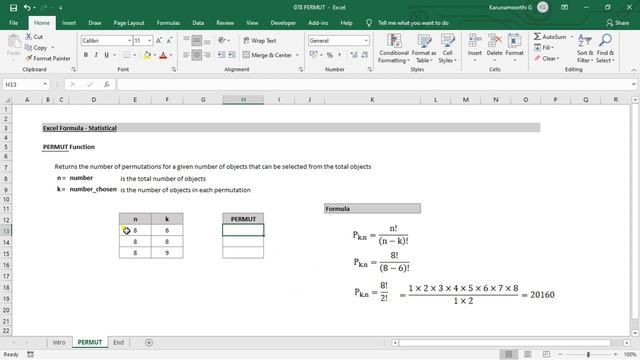Screen dimensions: 640x360
Task: Click row 12 header
Action: tap(6, 220)
